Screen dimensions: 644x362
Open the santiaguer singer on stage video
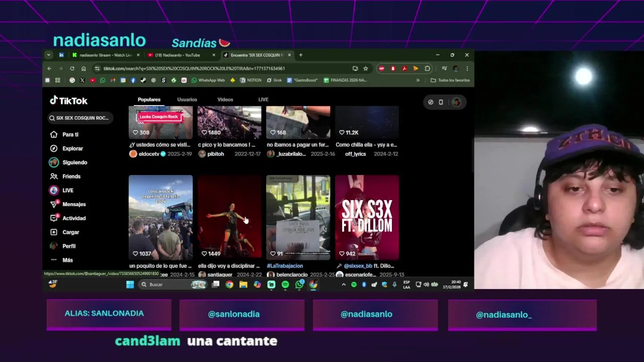point(229,217)
